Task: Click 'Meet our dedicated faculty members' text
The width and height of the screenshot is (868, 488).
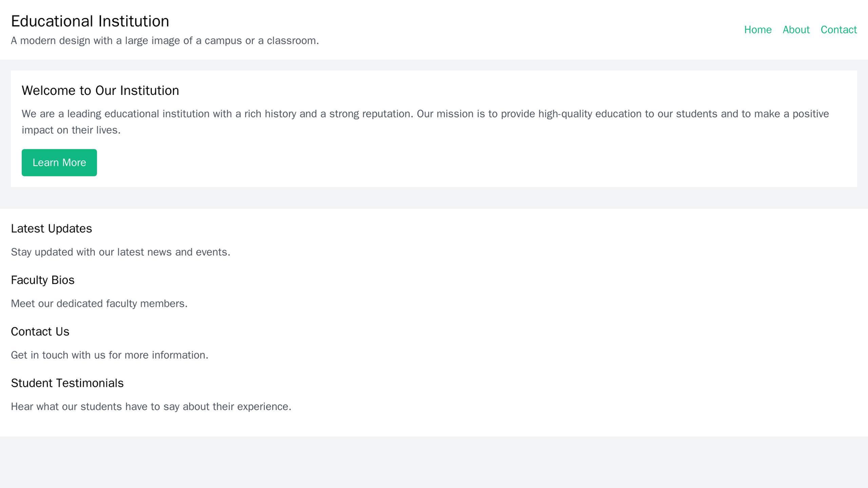Action: click(x=99, y=304)
